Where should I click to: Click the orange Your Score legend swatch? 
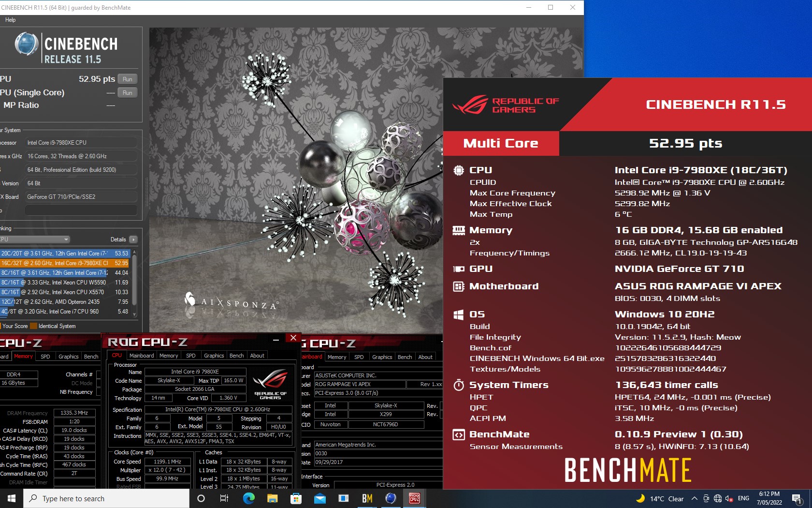pos(1,326)
